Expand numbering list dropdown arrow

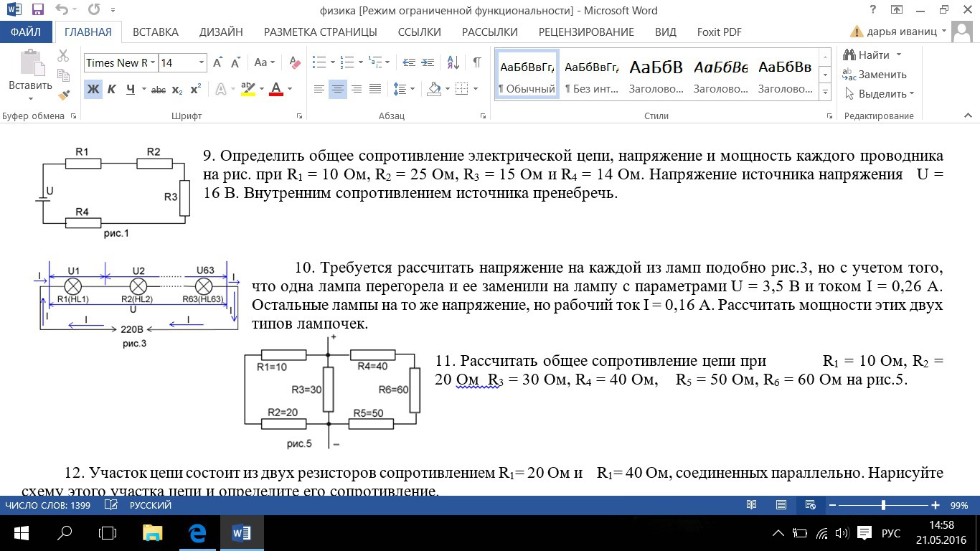pos(360,62)
